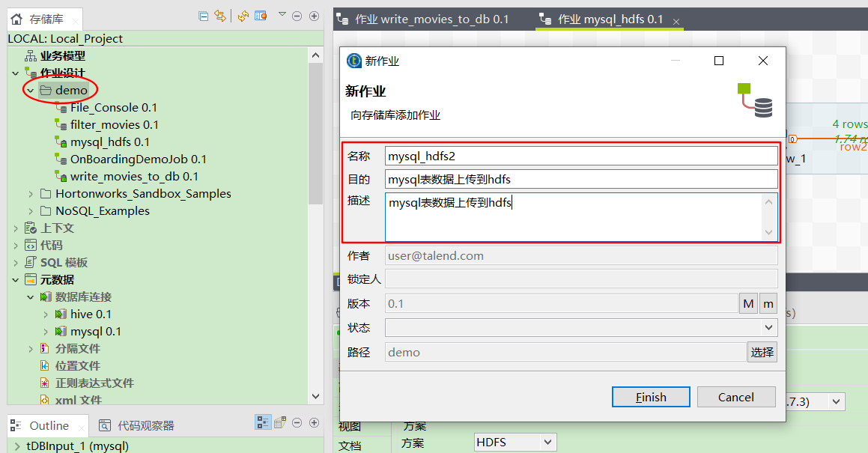868x453 pixels.
Task: Toggle link with editor in repository toolbar
Action: pos(219,16)
